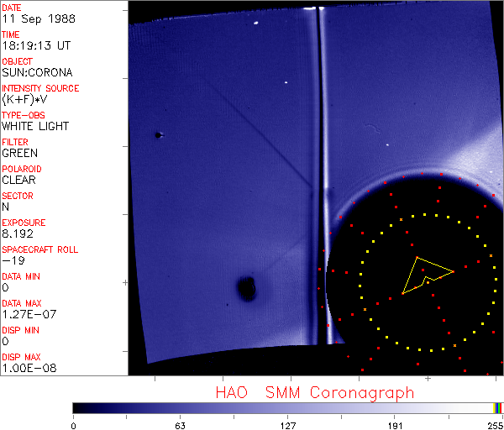Click the bright vertical streak in the image
This screenshot has width=504, height=430.
point(316,126)
